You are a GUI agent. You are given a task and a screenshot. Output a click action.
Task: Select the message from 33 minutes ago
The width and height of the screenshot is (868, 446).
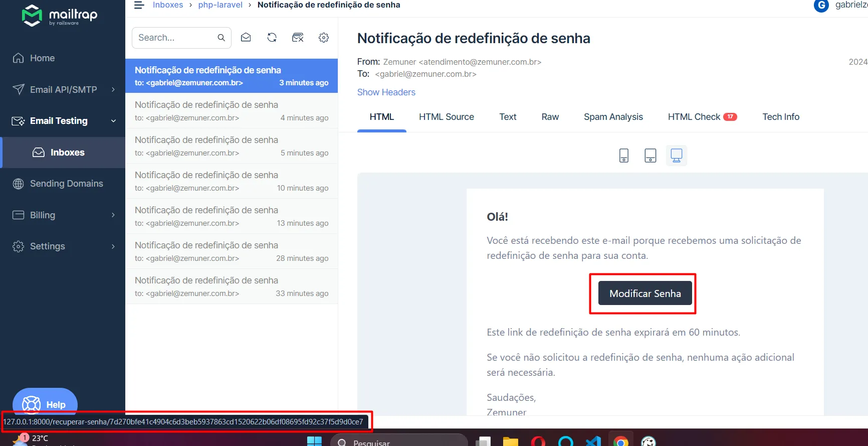click(232, 286)
